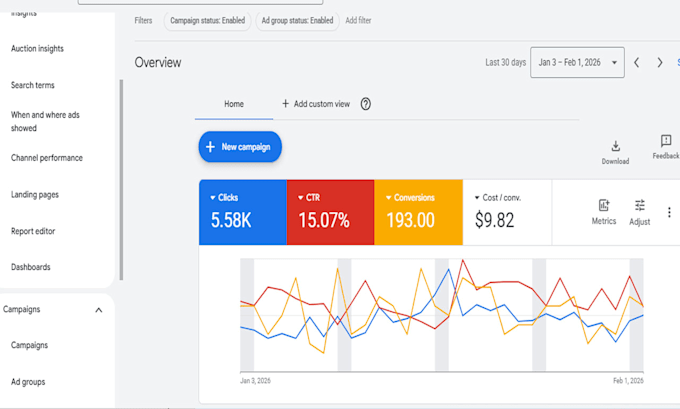This screenshot has height=409, width=680.
Task: Click the Overview heading text
Action: (x=158, y=62)
